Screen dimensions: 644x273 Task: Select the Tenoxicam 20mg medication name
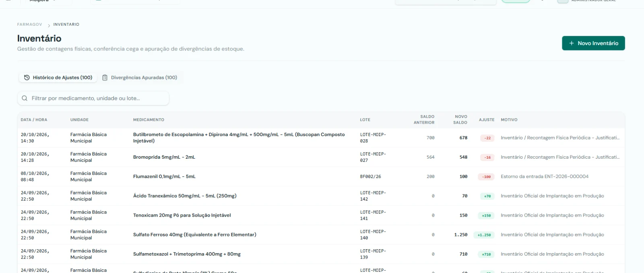coord(182,215)
